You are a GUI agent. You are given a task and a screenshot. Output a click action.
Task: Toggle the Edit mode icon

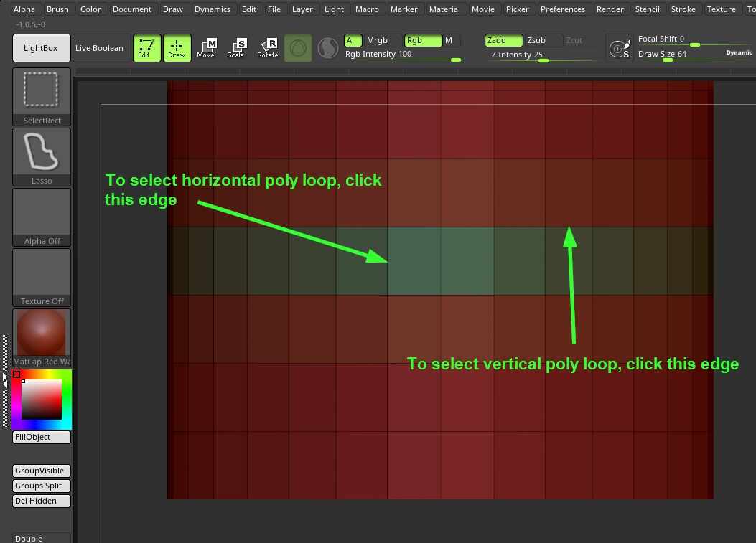coord(146,48)
